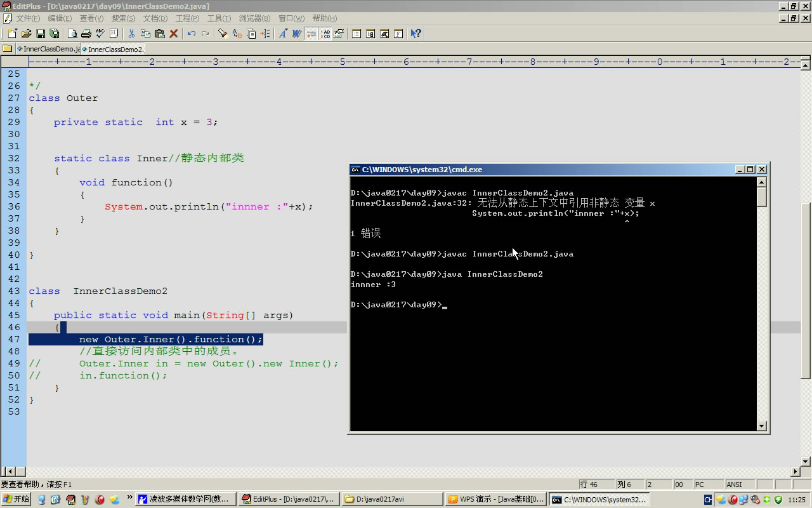Click the New file toolbar icon
812x508 pixels.
pyautogui.click(x=12, y=34)
